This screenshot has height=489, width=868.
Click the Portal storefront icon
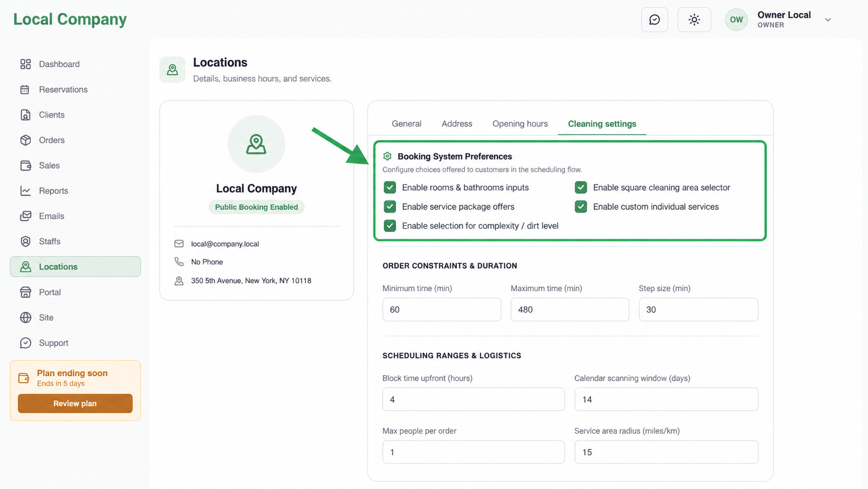coord(25,292)
